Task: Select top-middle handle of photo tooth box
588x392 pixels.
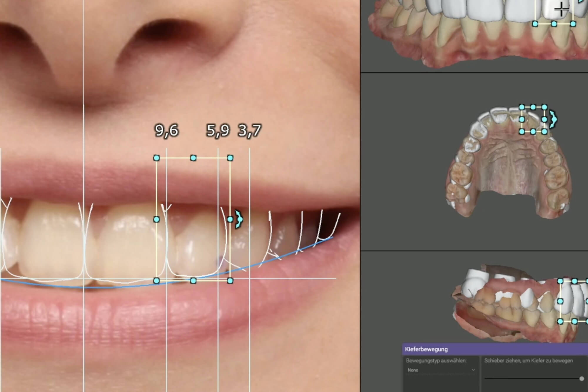Action: point(193,158)
